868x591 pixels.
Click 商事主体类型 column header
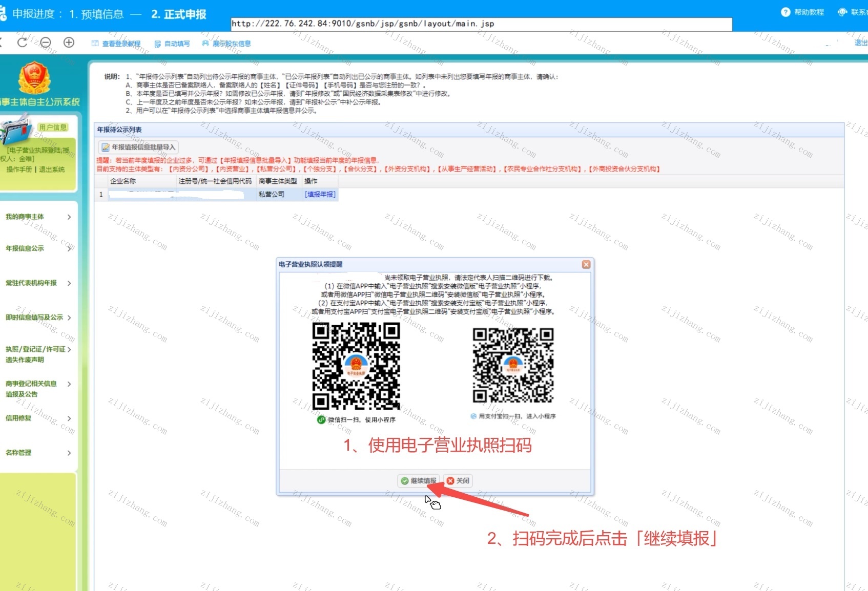(x=278, y=181)
